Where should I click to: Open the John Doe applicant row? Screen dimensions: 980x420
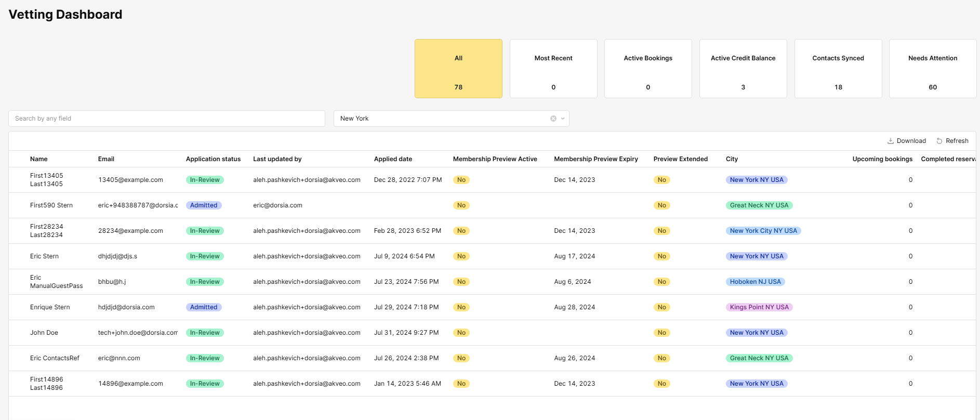(x=492, y=333)
